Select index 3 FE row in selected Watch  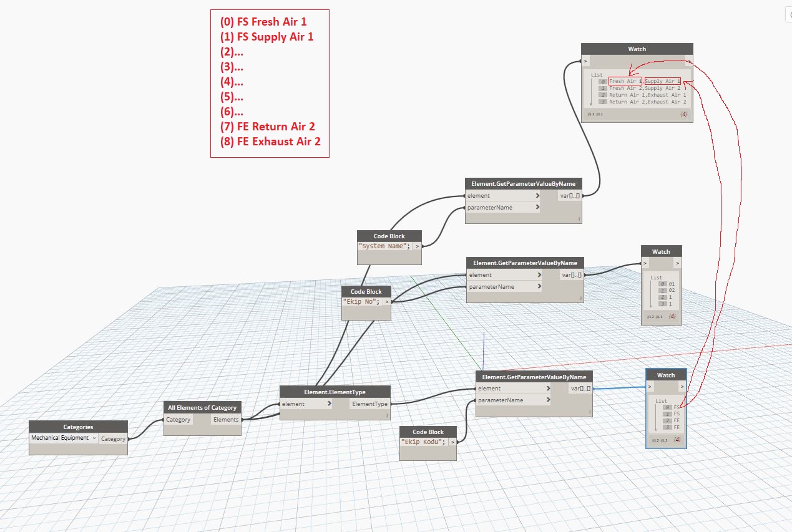click(672, 427)
